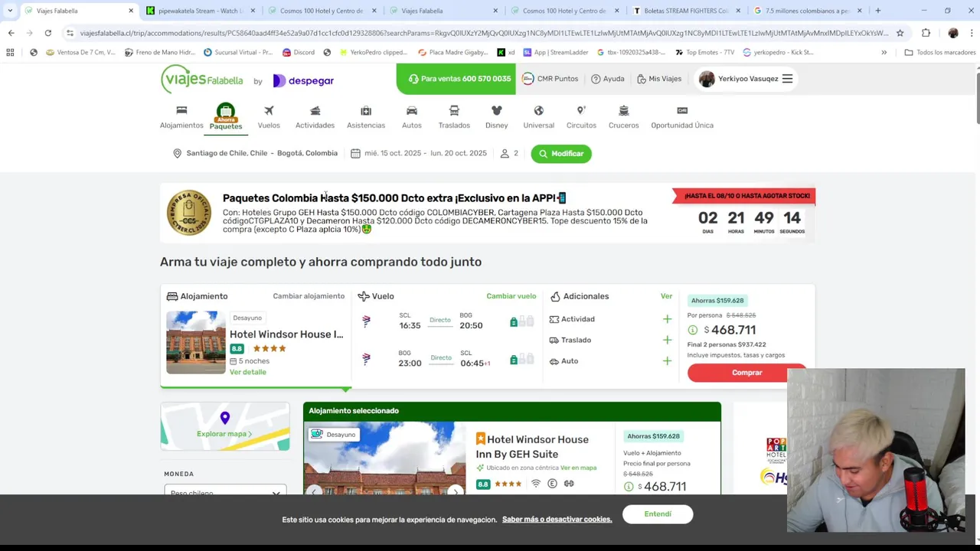The image size is (980, 551).
Task: Open the Ayuda menu item
Action: 607,79
